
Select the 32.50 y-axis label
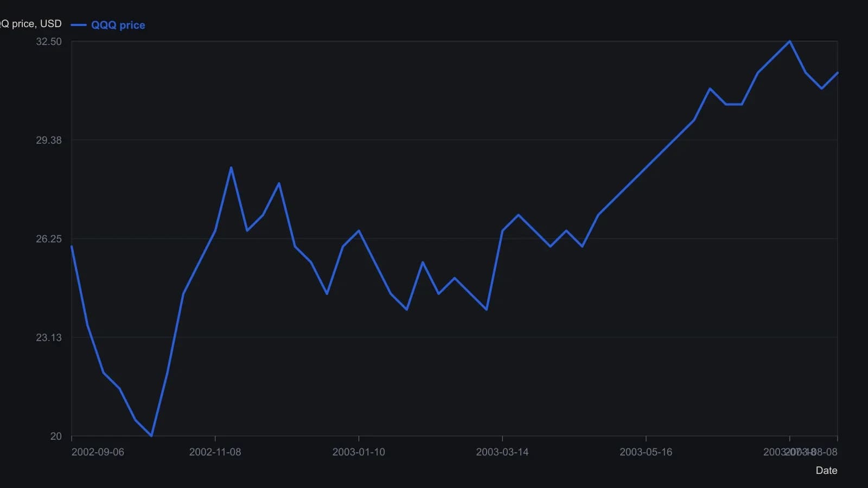click(x=49, y=42)
